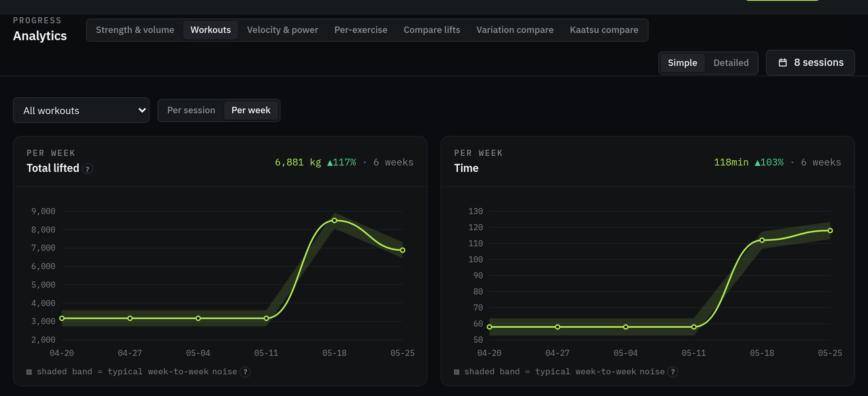Click the calendar icon in the 8 sessions button

(x=783, y=63)
